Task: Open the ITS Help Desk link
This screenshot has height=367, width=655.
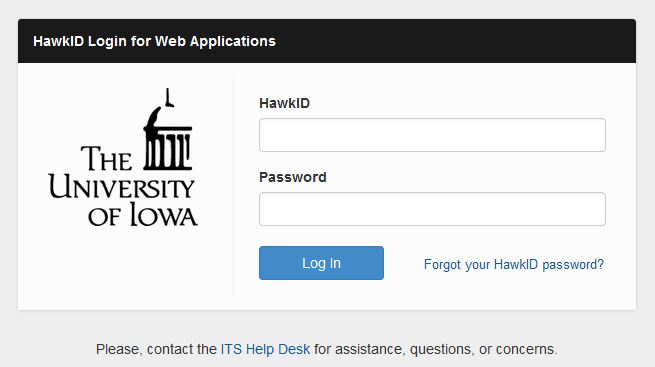Action: (x=265, y=349)
